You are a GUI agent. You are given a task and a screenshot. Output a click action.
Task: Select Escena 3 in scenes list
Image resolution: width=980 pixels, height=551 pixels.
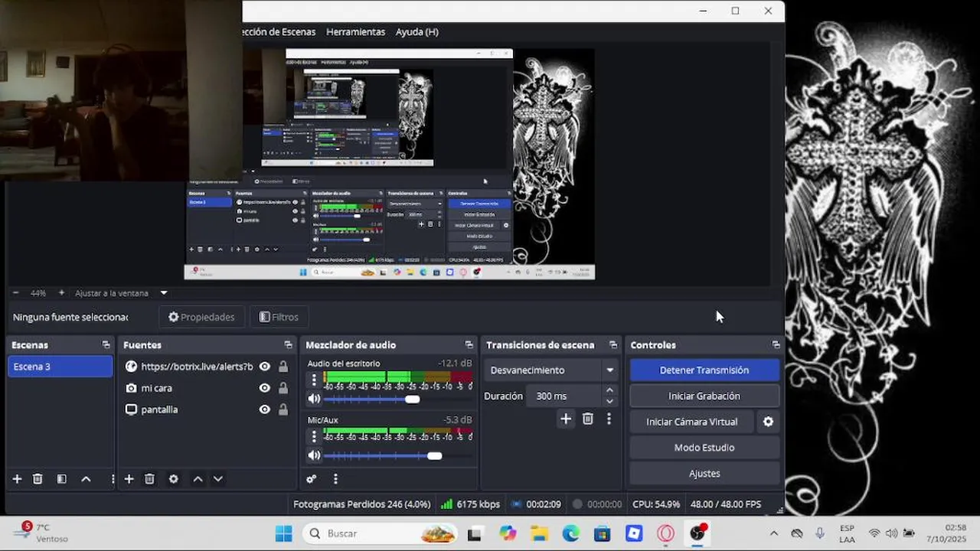[x=60, y=367]
